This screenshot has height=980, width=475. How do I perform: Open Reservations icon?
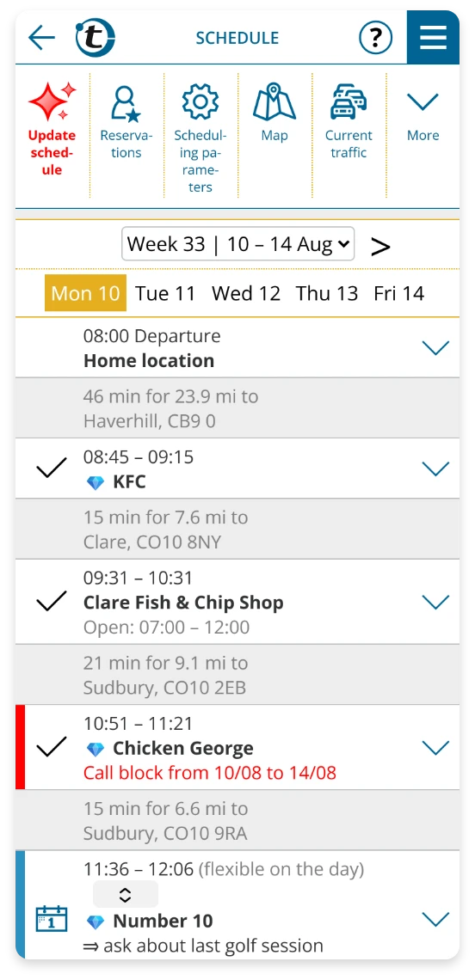coord(126,103)
